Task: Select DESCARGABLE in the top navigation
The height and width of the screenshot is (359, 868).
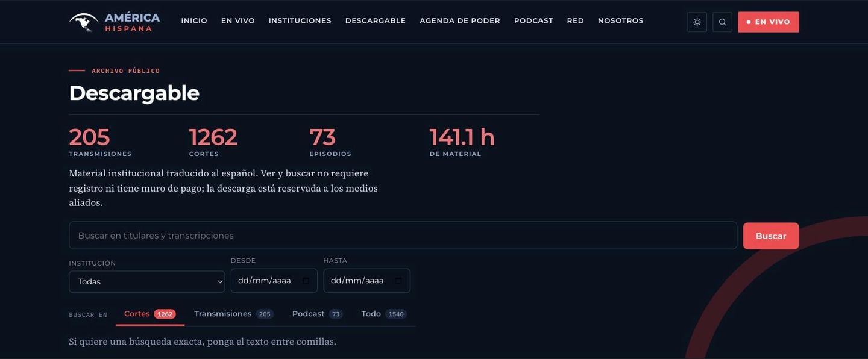Action: [x=376, y=20]
